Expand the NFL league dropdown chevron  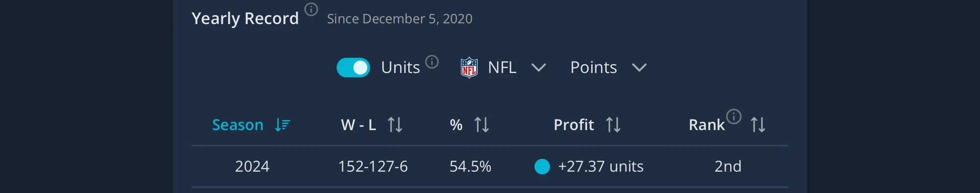click(x=539, y=68)
